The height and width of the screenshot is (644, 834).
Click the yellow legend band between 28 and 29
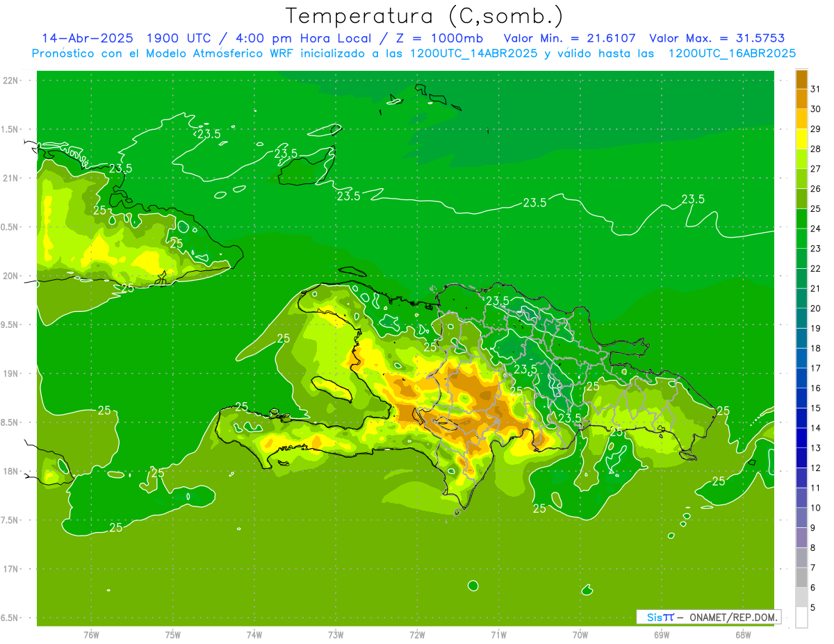[801, 139]
